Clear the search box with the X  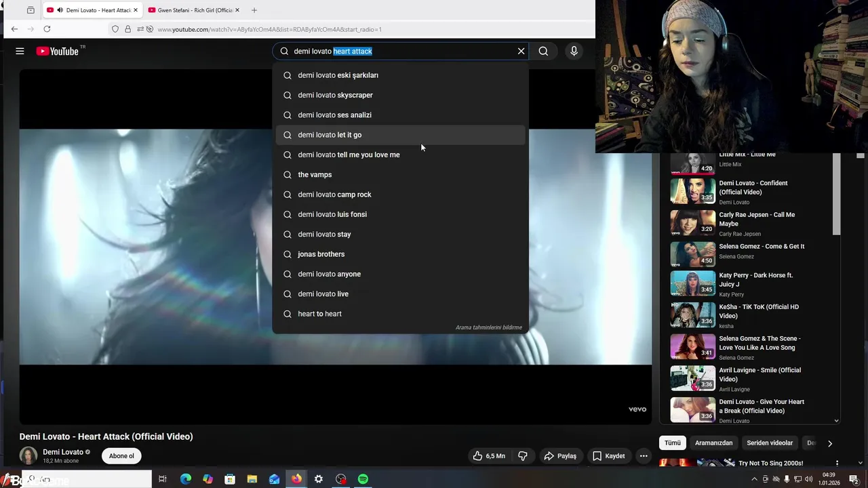click(x=521, y=51)
